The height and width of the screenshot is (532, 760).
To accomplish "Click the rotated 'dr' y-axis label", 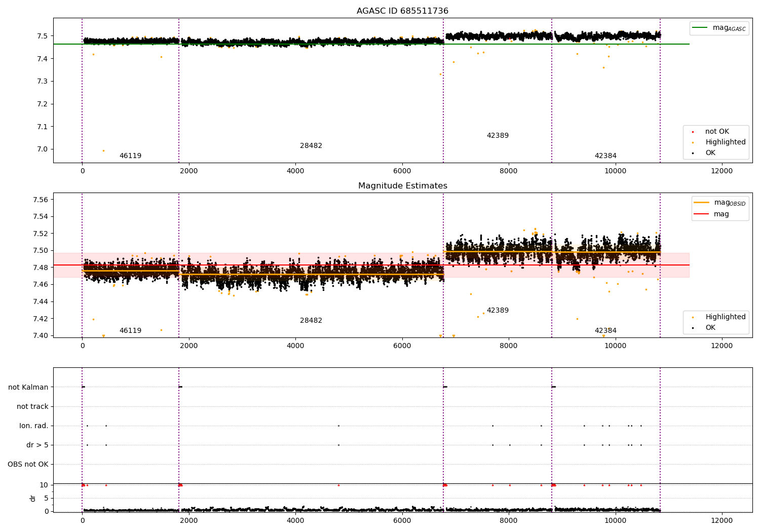I will 33,498.
